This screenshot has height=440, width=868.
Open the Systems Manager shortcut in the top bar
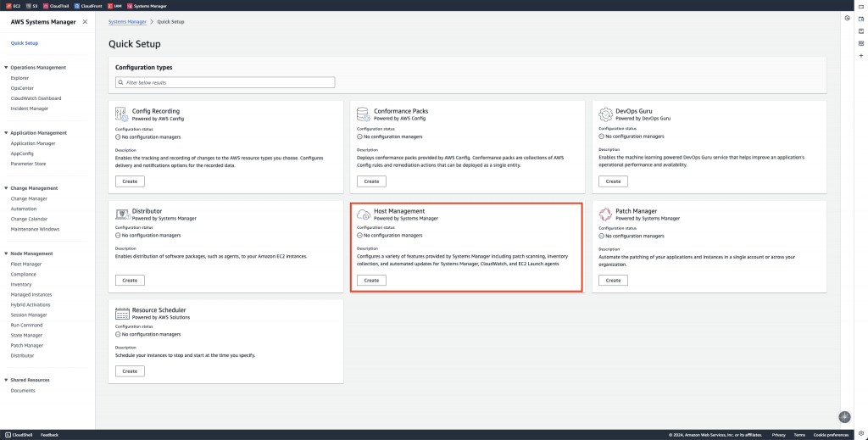click(x=147, y=6)
